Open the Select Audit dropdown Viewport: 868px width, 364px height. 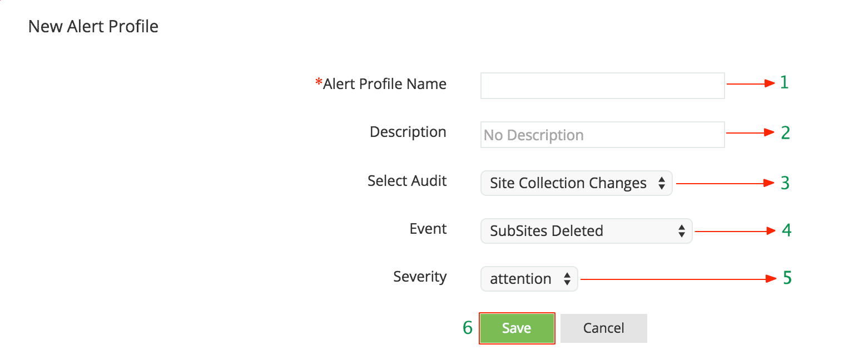(576, 183)
